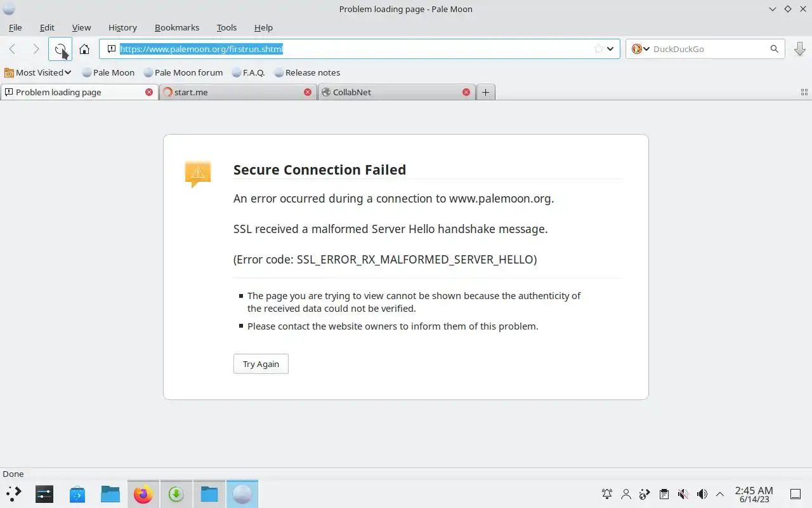Click the search magnifier icon
The width and height of the screenshot is (812, 508).
tap(775, 49)
